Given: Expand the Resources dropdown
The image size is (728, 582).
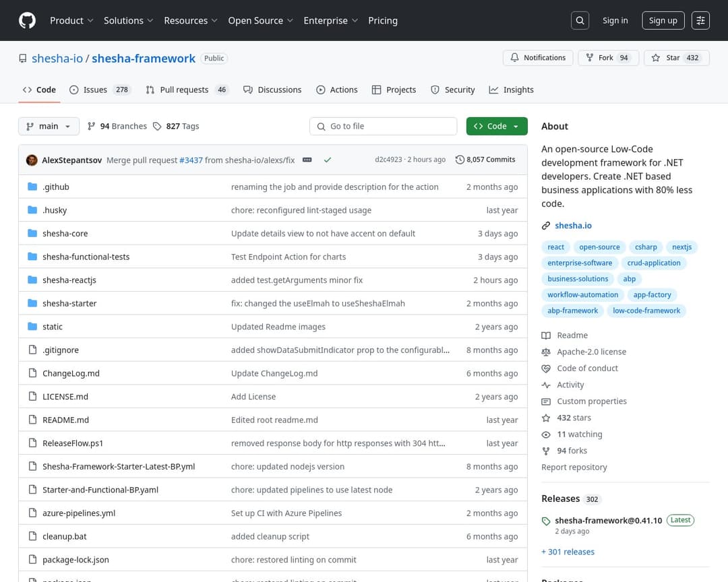Looking at the screenshot, I should tap(190, 20).
